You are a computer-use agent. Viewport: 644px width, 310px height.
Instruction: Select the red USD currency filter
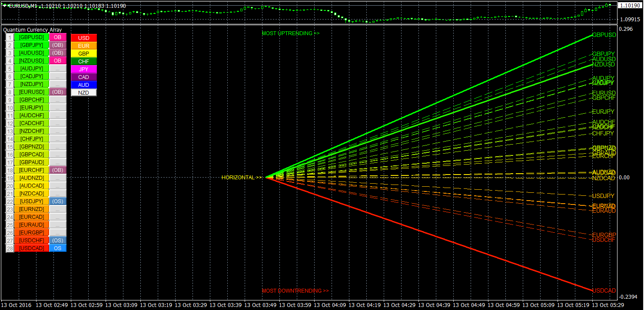84,38
